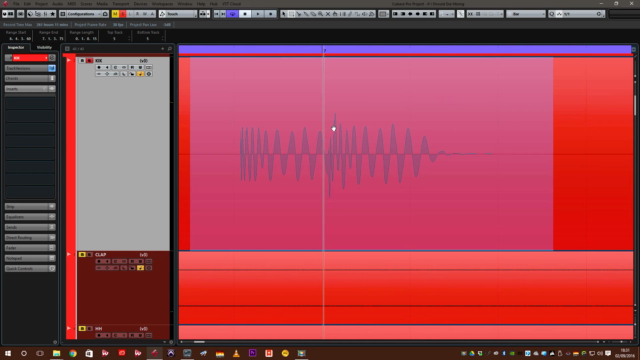The width and height of the screenshot is (640, 360).
Task: Toggle the Snap on/off icon
Action: pyautogui.click(x=470, y=14)
